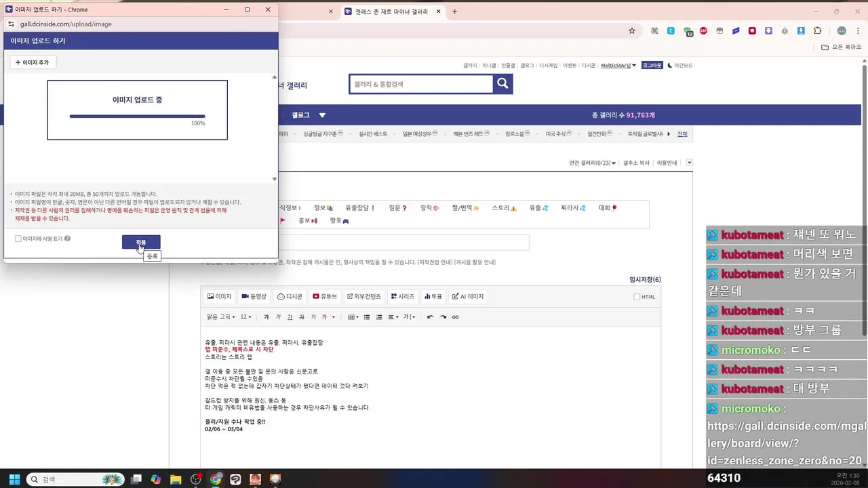Viewport: 868px width, 488px height.
Task: Open the table insert dropdown
Action: (x=353, y=317)
